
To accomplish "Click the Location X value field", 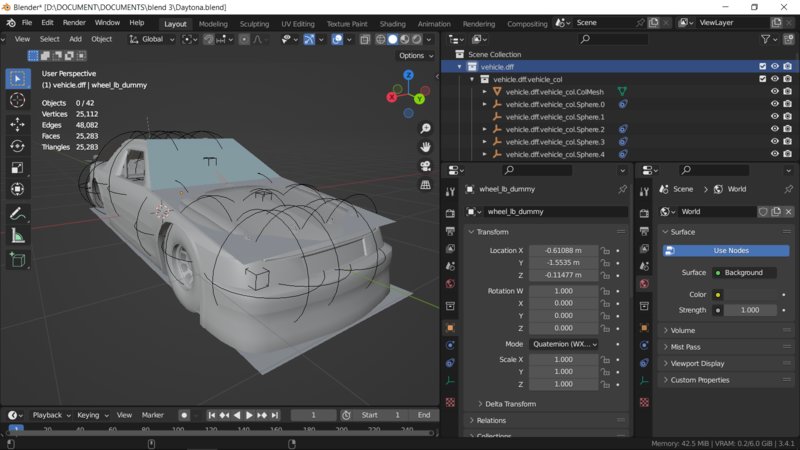I will click(x=563, y=251).
